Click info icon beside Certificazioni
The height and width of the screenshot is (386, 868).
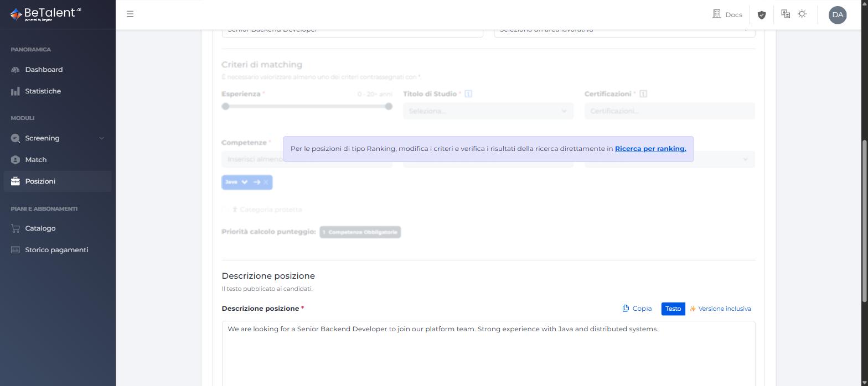[643, 94]
